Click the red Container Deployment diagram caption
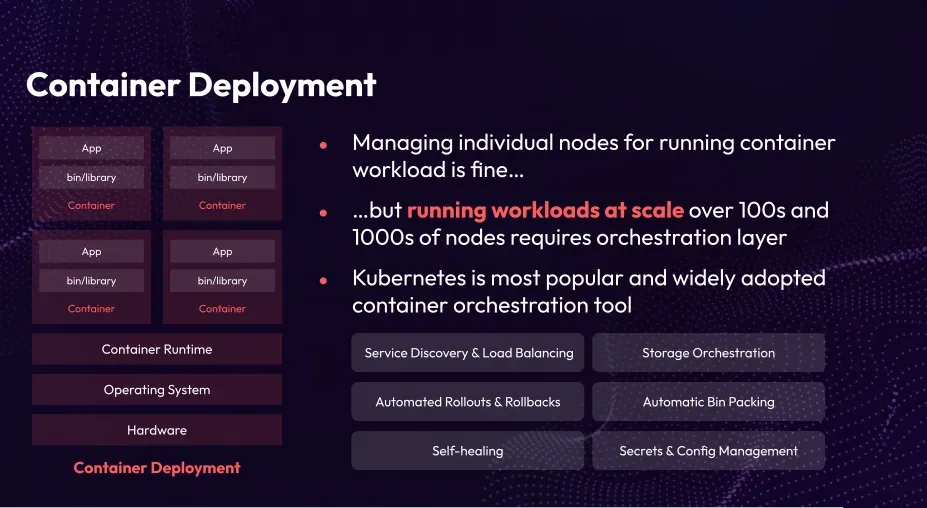The height and width of the screenshot is (508, 927). point(157,468)
